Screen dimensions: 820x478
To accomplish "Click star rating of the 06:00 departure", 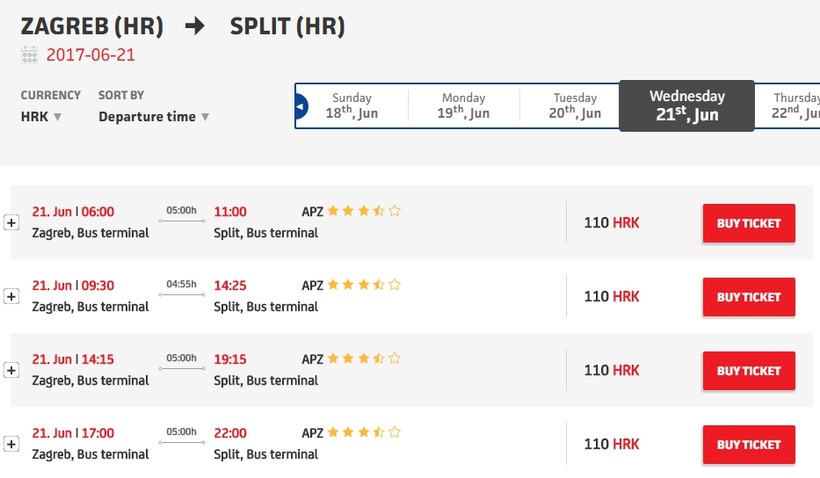I will (x=364, y=211).
